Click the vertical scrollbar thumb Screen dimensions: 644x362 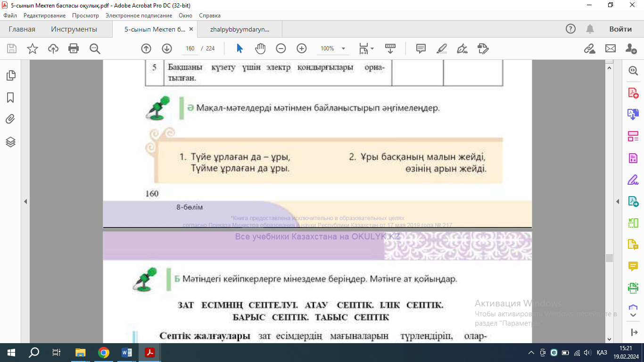coord(610,258)
